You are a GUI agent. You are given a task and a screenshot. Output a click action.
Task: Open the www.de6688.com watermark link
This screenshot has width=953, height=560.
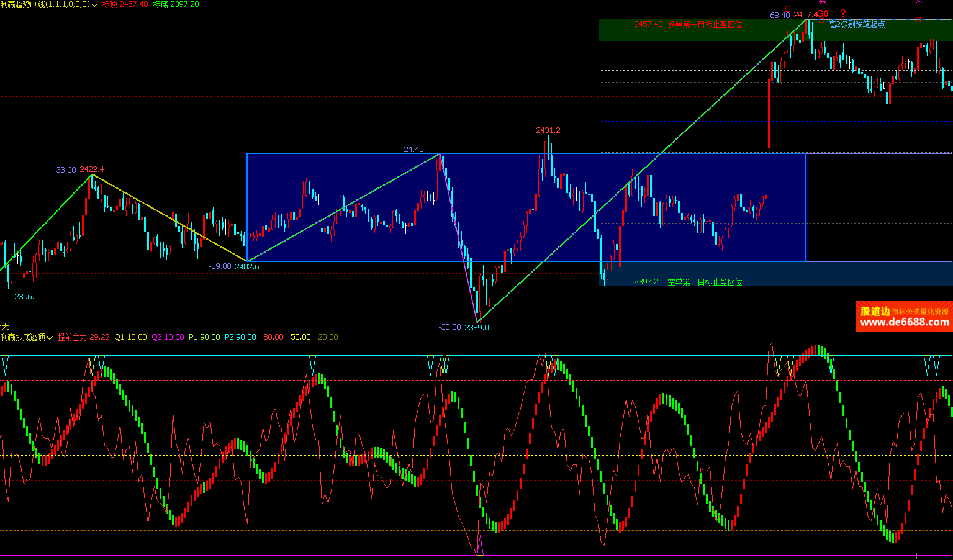click(904, 322)
